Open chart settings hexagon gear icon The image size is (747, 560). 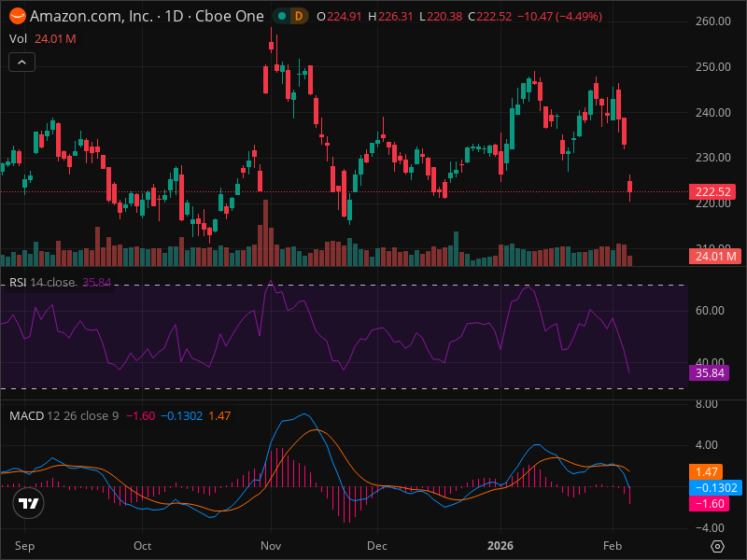717,546
